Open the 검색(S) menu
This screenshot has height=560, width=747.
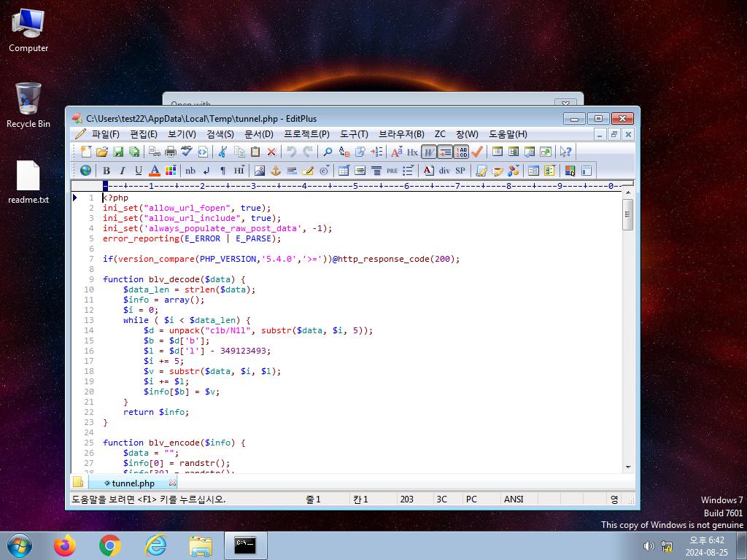[220, 134]
